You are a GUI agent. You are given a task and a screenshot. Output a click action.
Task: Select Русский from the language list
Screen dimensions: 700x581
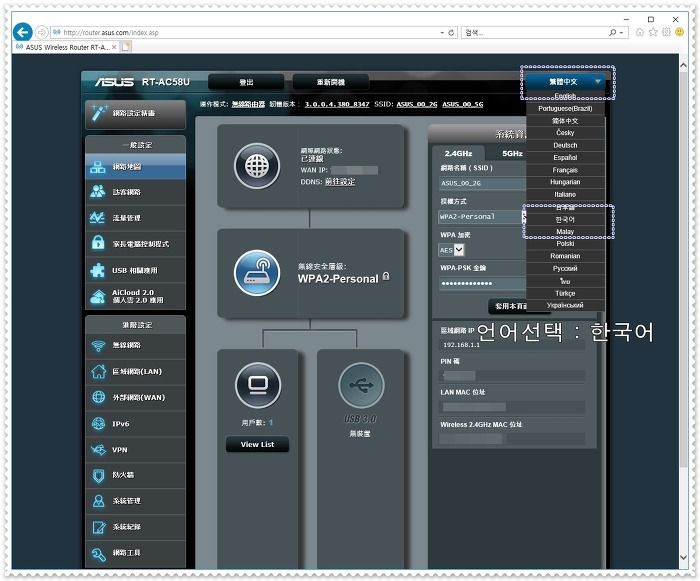[565, 268]
